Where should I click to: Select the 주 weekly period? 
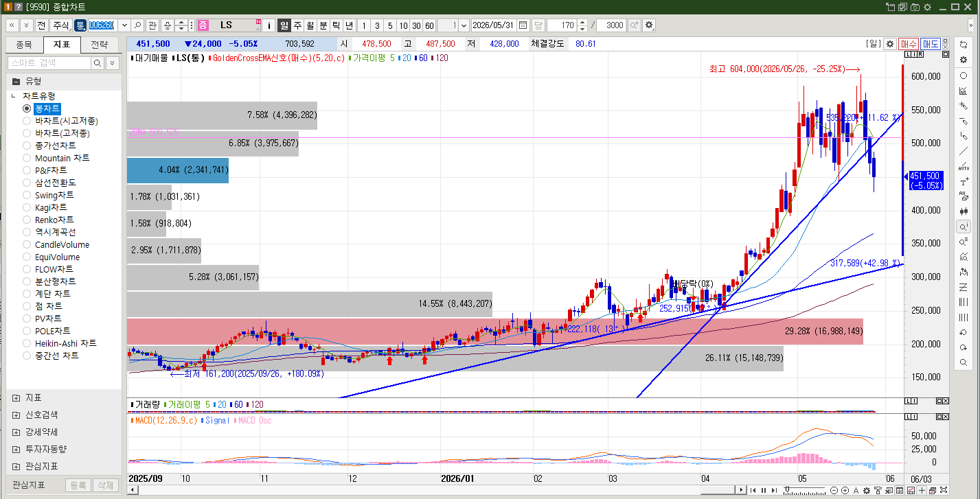pyautogui.click(x=297, y=25)
